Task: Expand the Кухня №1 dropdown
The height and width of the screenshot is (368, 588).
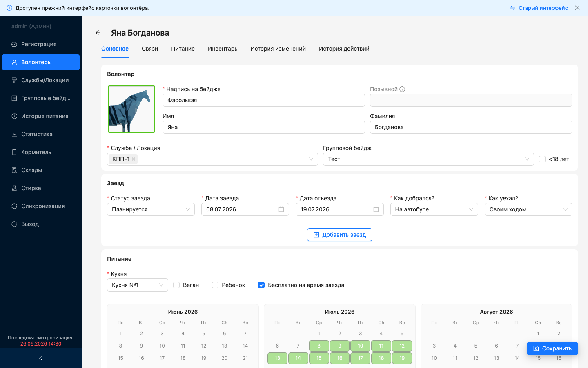Action: 138,285
